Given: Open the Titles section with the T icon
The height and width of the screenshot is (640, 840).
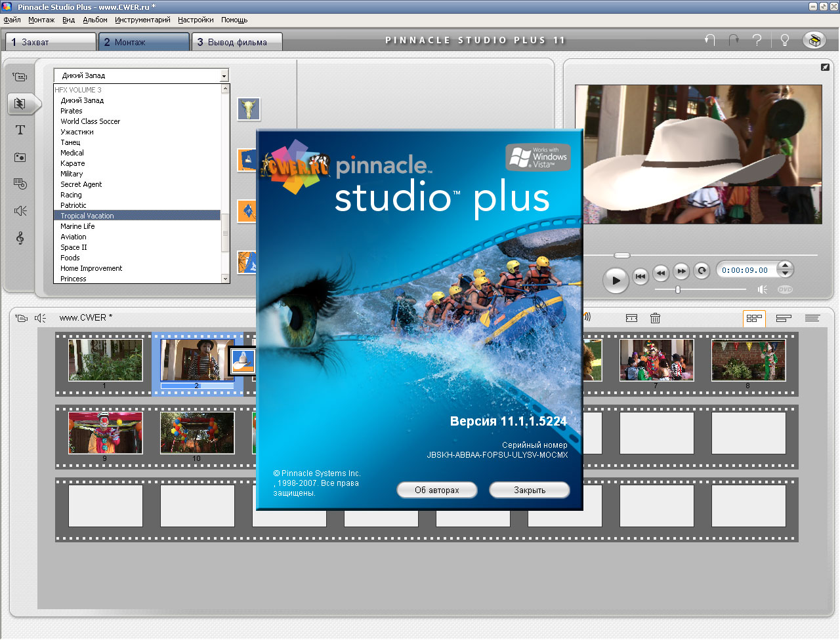Looking at the screenshot, I should [x=20, y=130].
